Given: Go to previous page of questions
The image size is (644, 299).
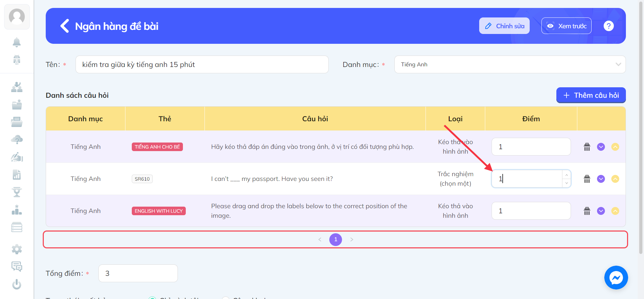Looking at the screenshot, I should tap(320, 240).
